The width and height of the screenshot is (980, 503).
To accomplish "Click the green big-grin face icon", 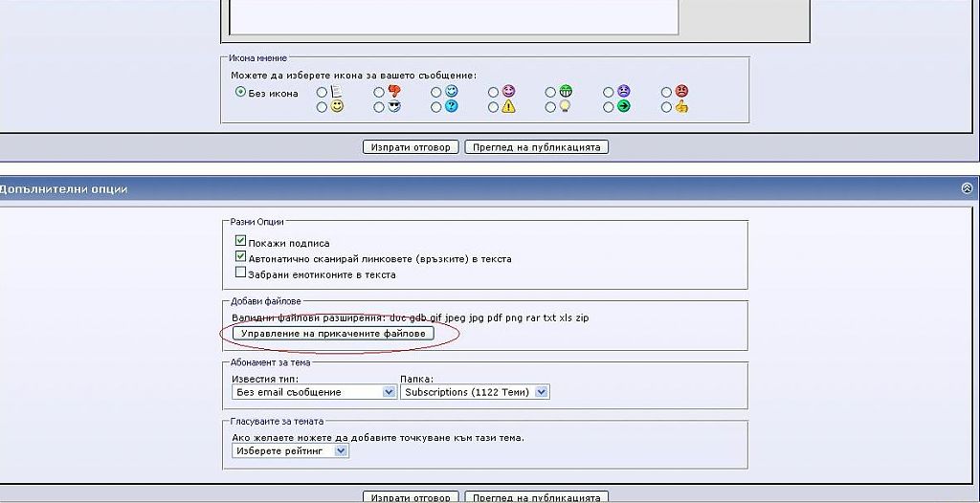I will tap(566, 91).
